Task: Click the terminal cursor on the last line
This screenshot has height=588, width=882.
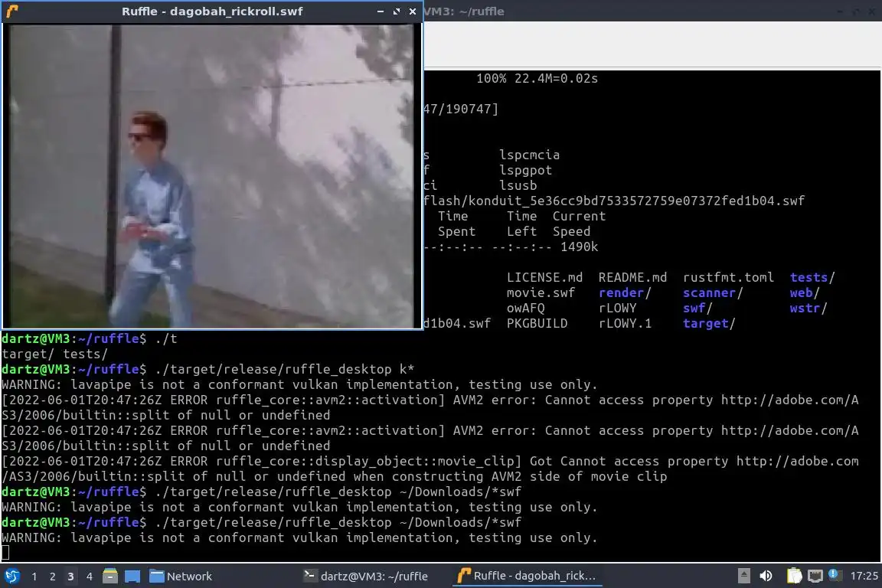Action: [5, 553]
